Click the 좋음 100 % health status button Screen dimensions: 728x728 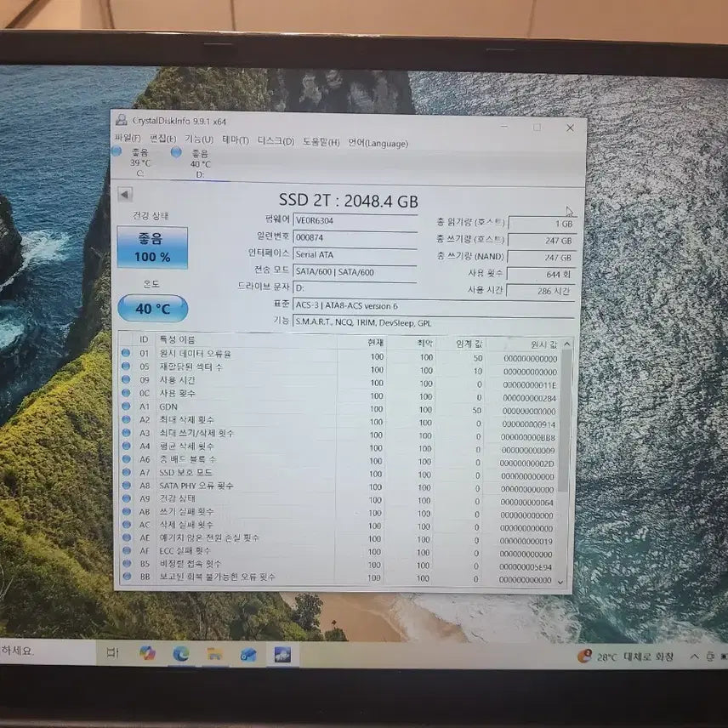(x=152, y=247)
